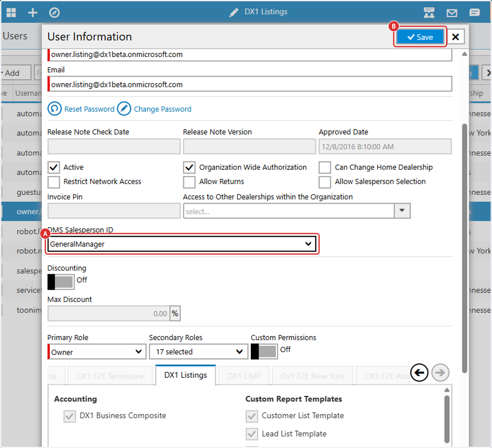
Task: Check Allow Salesperson Selection
Action: click(325, 182)
